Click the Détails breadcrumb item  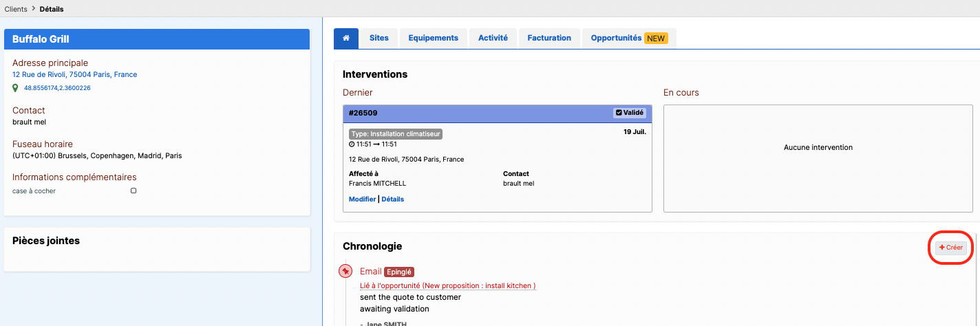pyautogui.click(x=52, y=9)
